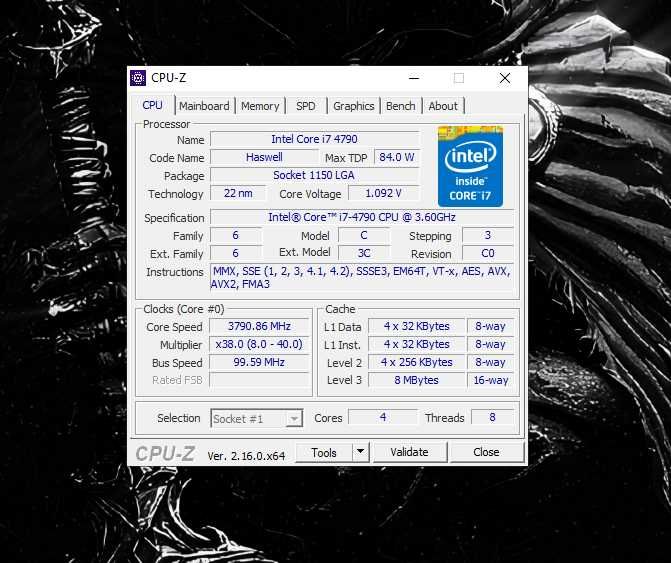Click the Ext. Model value 3C

click(x=364, y=253)
